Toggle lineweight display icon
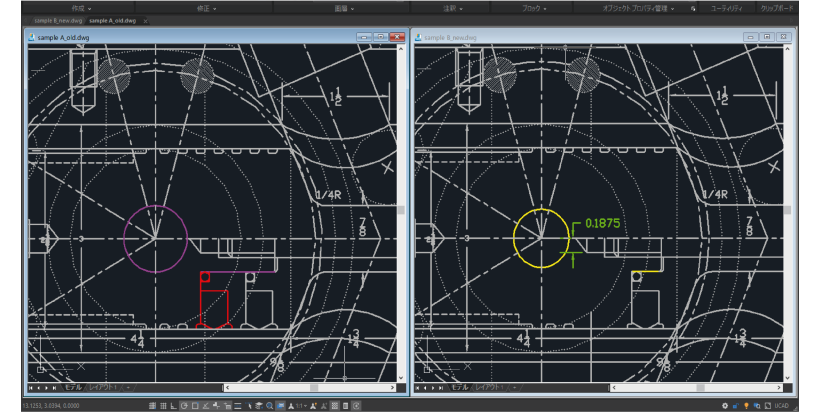Viewport: 820px width, 414px height. 237,406
